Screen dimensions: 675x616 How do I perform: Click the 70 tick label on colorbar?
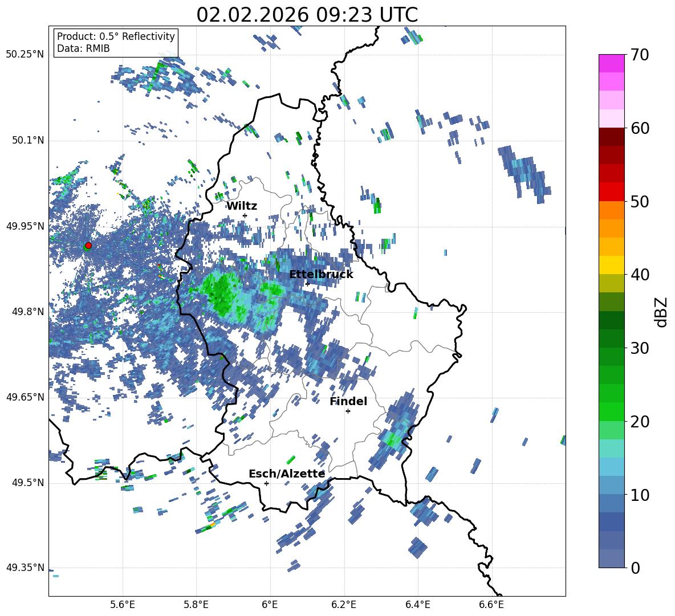pos(640,55)
